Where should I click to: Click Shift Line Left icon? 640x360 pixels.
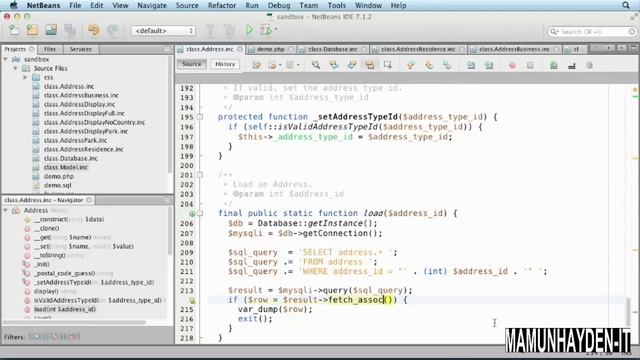tap(471, 65)
